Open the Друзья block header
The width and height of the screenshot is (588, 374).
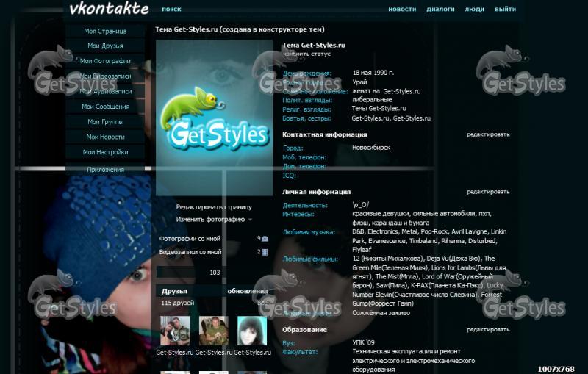coord(174,291)
